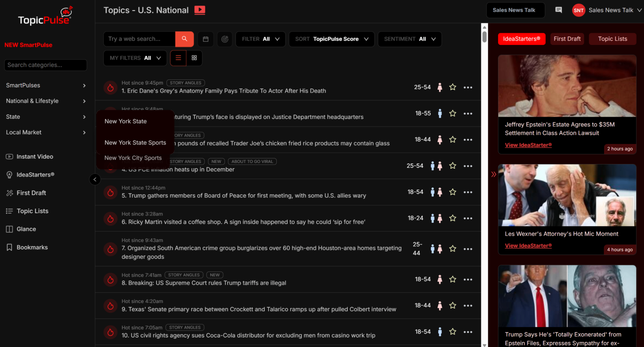Viewport: 644px width, 347px height.
Task: Click the Try a web search field
Action: [140, 39]
